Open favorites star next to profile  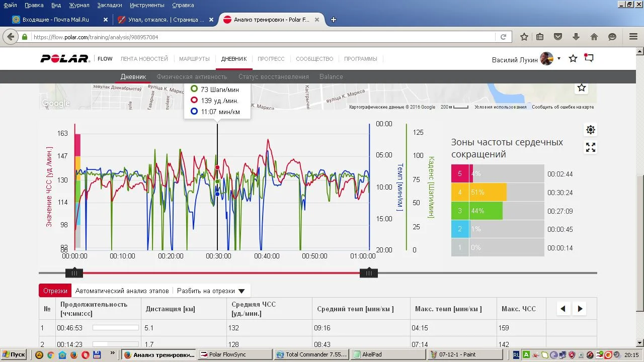573,59
